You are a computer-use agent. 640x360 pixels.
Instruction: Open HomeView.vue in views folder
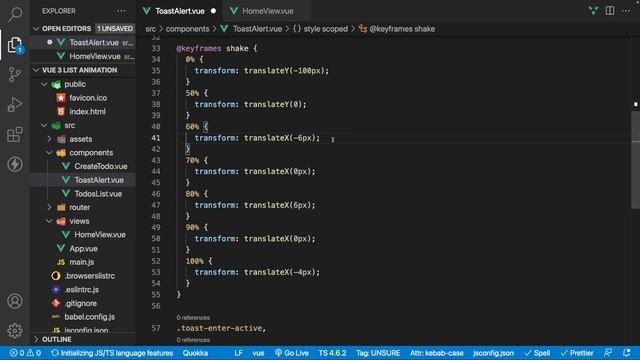tap(100, 235)
